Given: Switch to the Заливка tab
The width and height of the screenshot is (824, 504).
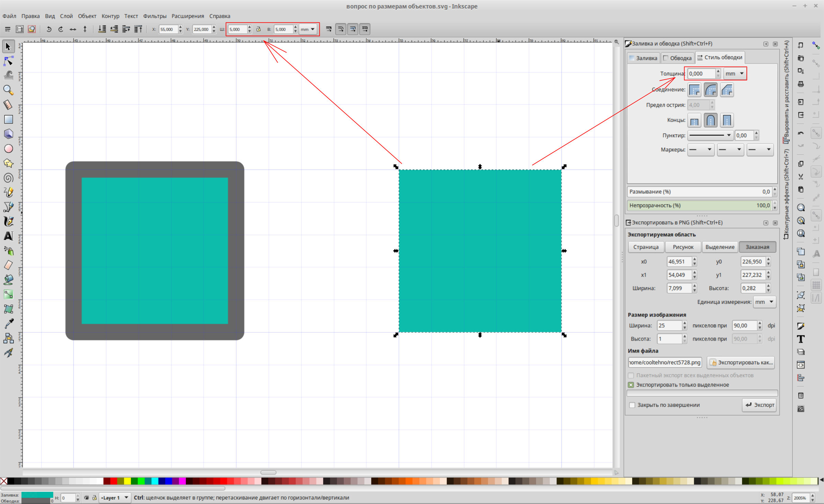Looking at the screenshot, I should click(643, 58).
